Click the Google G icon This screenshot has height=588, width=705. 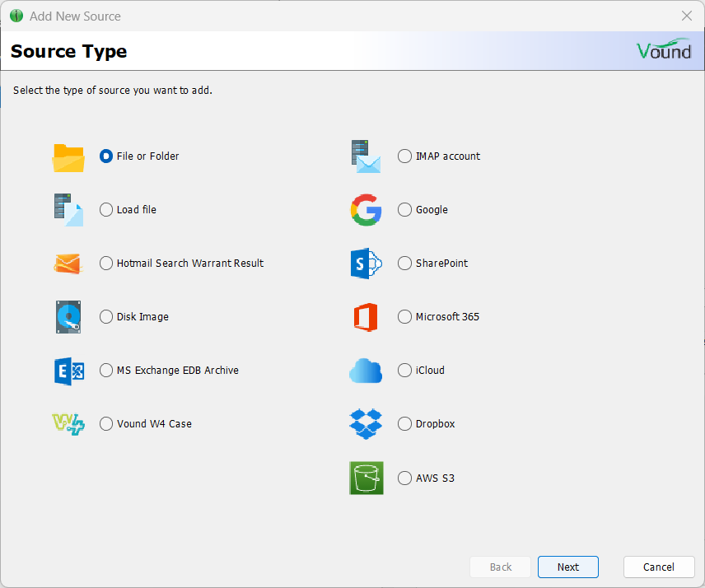366,209
